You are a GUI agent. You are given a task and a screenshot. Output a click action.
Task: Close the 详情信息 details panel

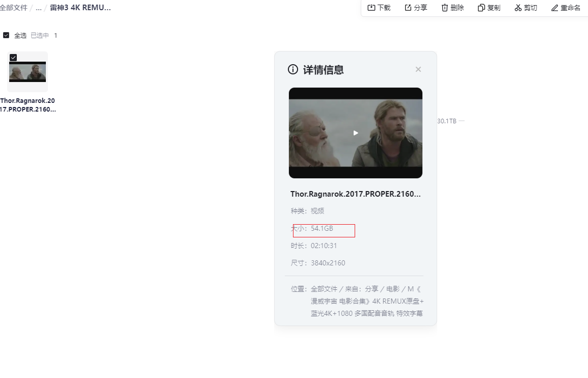tap(418, 69)
